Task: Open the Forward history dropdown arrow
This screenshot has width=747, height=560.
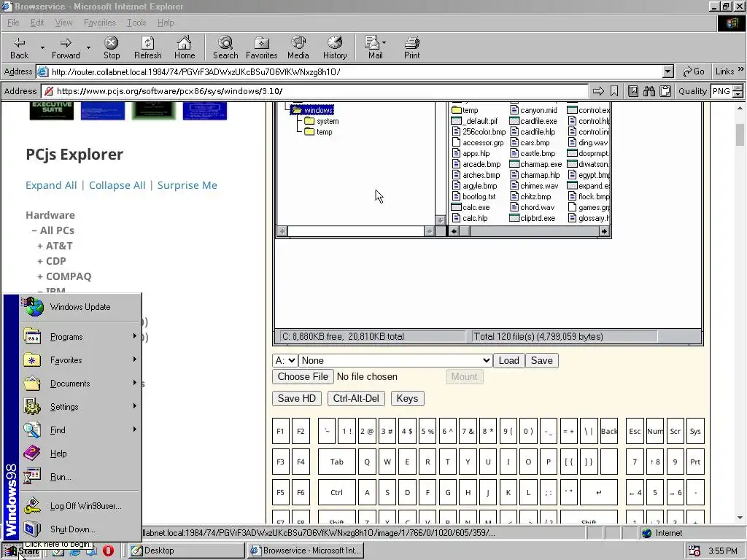Action: 88,47
